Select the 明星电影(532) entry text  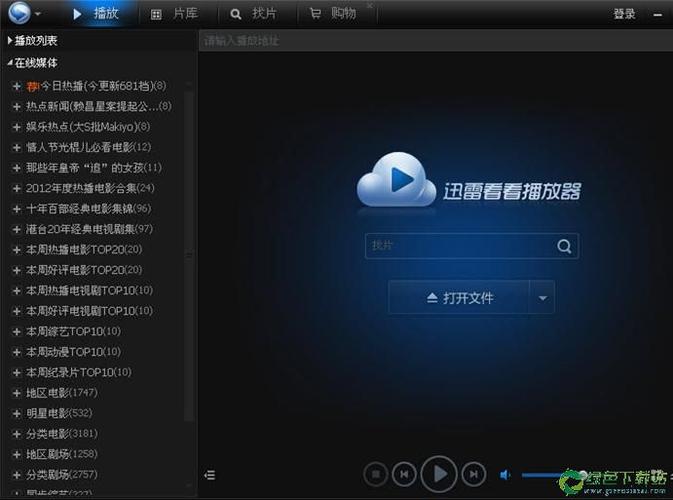[59, 414]
